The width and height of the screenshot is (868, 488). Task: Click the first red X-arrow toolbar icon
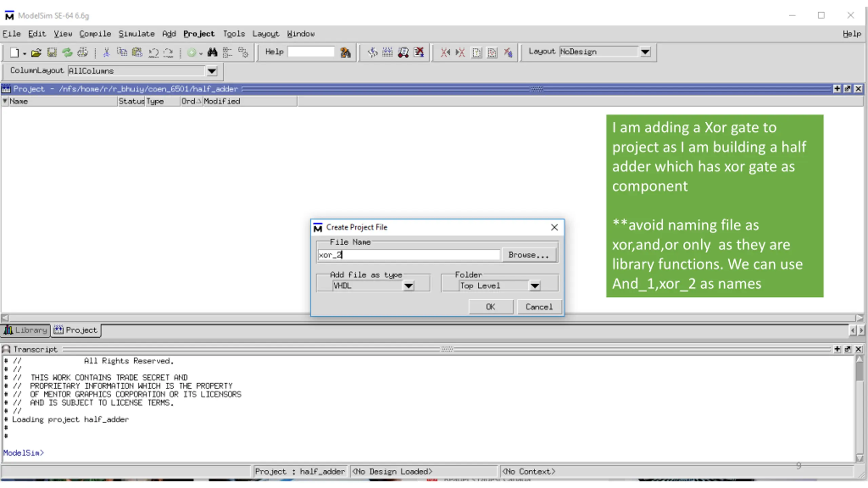(445, 53)
